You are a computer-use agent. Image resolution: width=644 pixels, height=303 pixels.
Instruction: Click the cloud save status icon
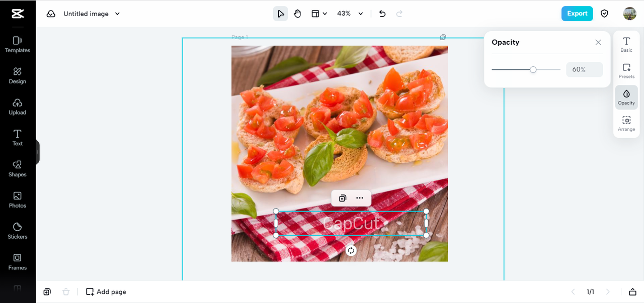(51, 14)
